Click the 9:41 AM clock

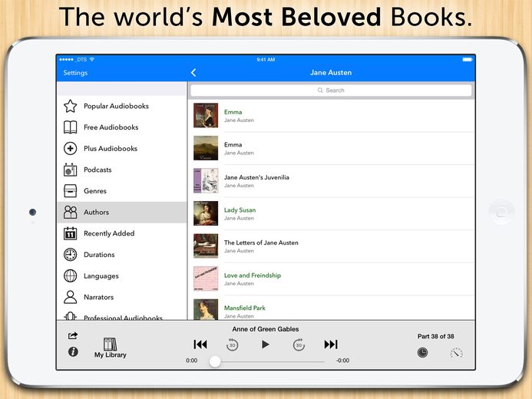coord(266,59)
